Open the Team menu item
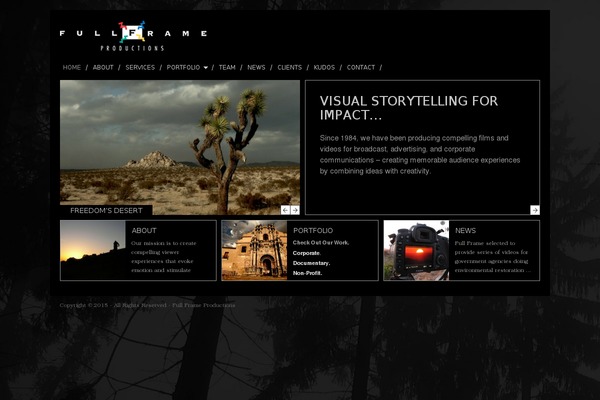Image resolution: width=600 pixels, height=400 pixels. tap(227, 67)
